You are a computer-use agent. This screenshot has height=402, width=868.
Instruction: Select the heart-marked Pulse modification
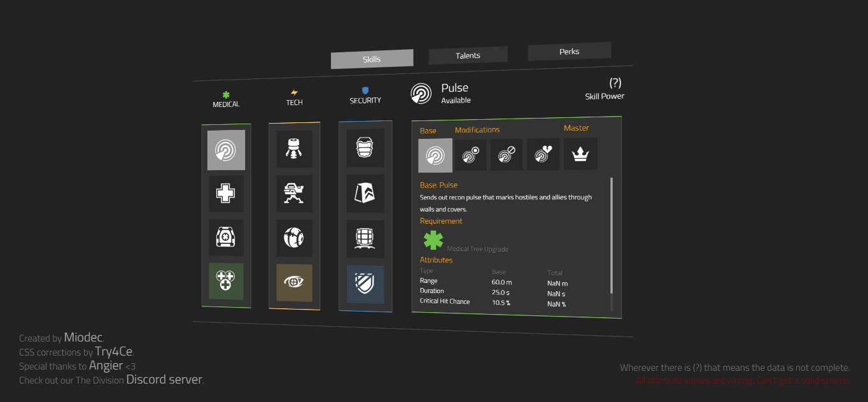pos(543,154)
